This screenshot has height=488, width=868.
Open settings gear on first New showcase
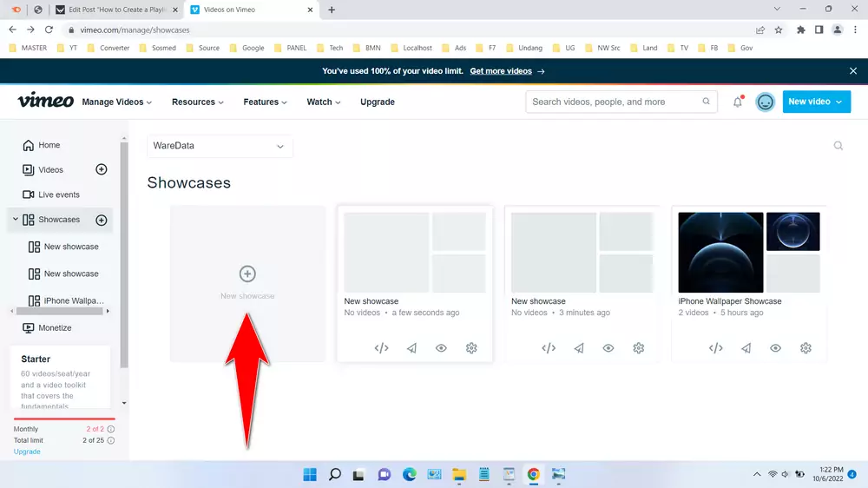[471, 348]
